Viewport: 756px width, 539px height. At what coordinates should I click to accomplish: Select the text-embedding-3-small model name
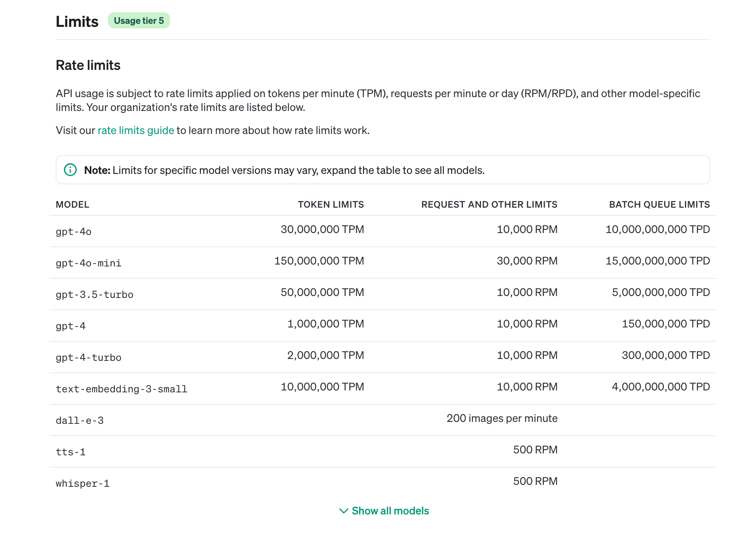pyautogui.click(x=121, y=389)
